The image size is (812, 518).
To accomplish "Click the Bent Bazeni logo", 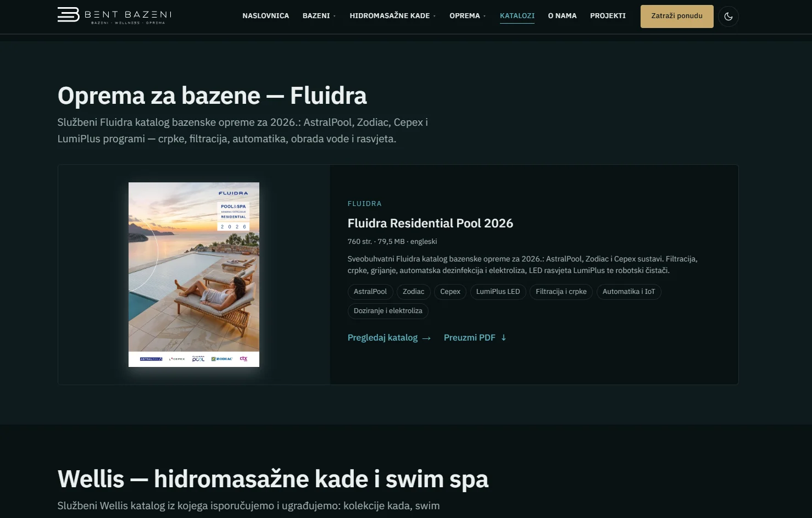I will click(x=114, y=15).
